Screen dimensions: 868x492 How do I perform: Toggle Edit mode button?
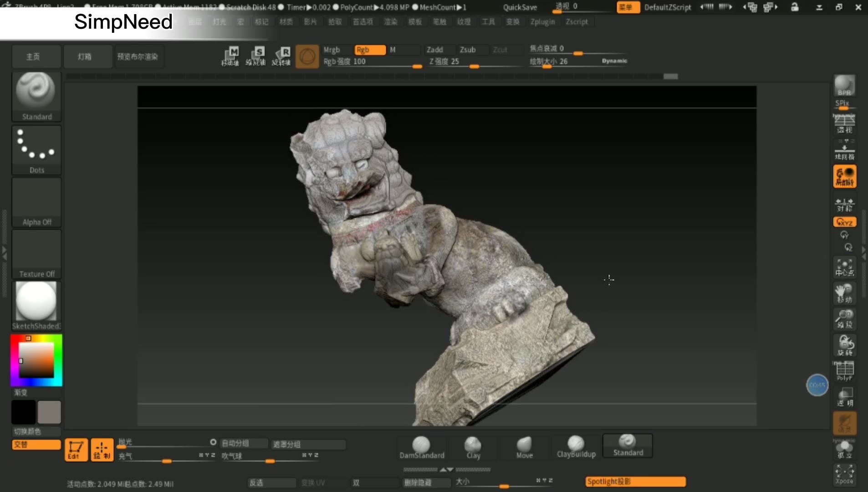[x=76, y=450]
